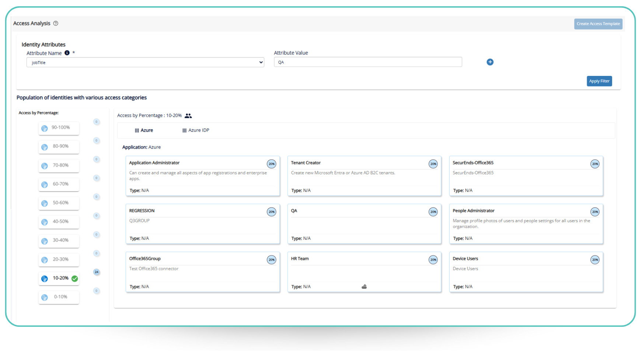Click the Create Access Template button
Screen dimensions: 642x364
[x=598, y=24]
